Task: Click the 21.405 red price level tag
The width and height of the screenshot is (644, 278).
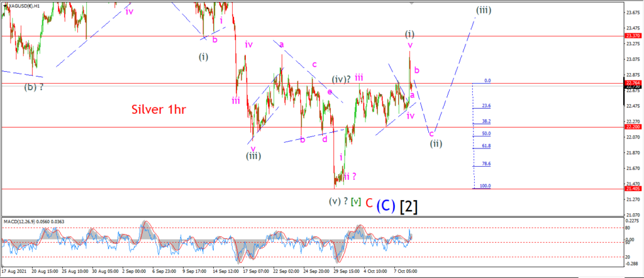Action: [x=631, y=189]
